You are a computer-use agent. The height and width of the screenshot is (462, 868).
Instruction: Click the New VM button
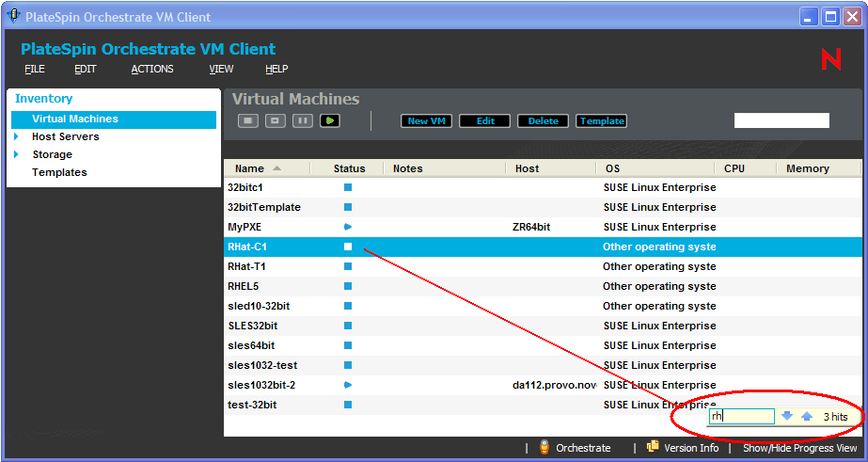point(426,120)
